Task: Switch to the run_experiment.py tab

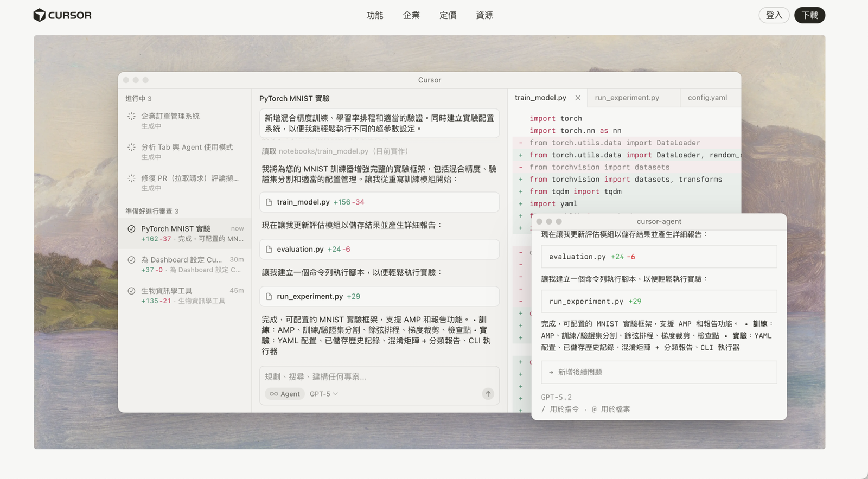Action: pyautogui.click(x=627, y=98)
